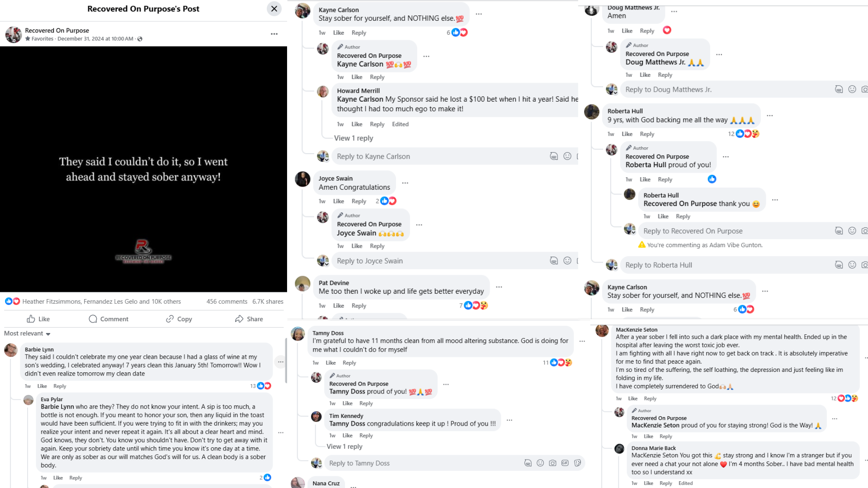The image size is (868, 488).
Task: Expand View 1 reply under Tim Kennedy's comment
Action: pyautogui.click(x=344, y=446)
